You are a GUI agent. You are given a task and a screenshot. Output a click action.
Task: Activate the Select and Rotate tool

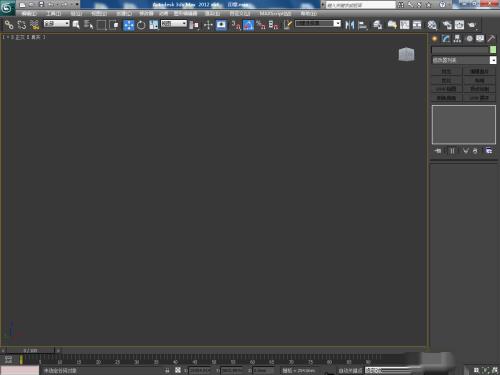pyautogui.click(x=141, y=25)
